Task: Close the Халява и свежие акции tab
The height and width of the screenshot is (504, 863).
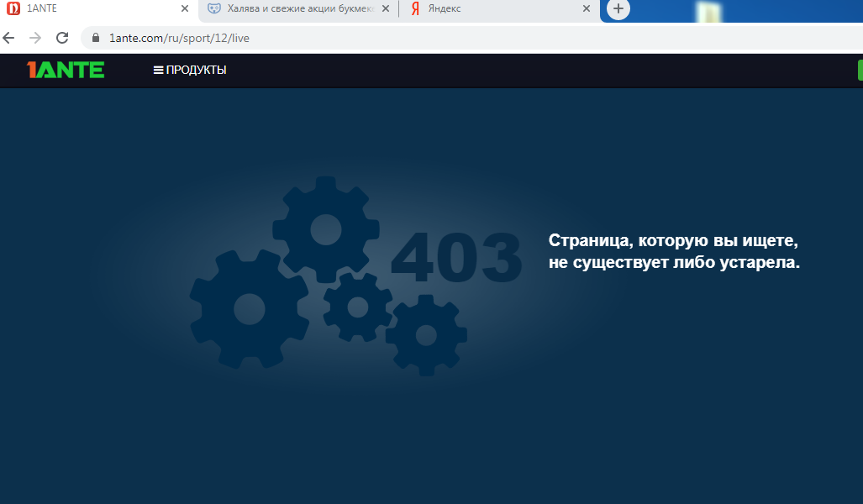Action: (x=386, y=8)
